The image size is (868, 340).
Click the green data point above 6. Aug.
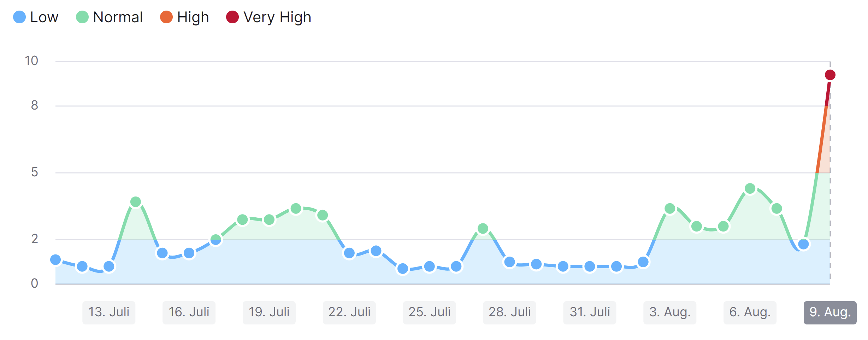tap(750, 189)
